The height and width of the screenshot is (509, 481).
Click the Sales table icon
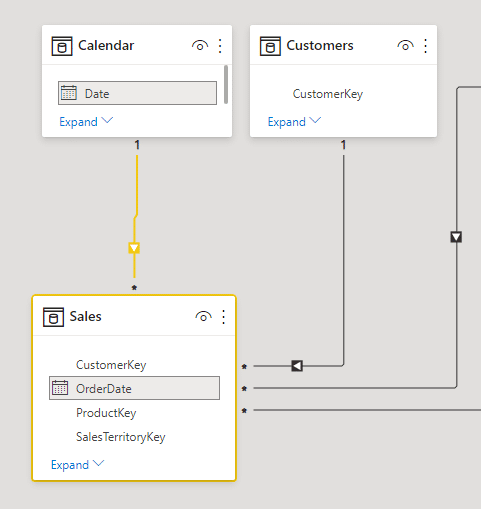click(x=53, y=317)
